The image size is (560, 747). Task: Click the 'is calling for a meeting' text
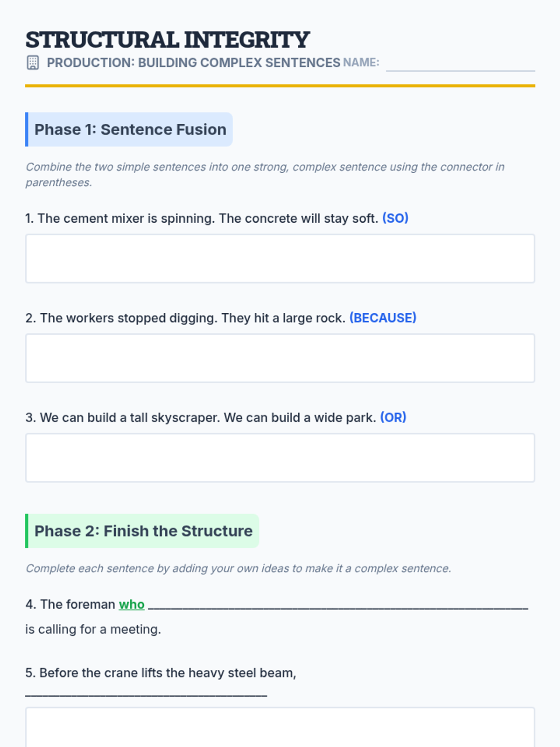(93, 629)
